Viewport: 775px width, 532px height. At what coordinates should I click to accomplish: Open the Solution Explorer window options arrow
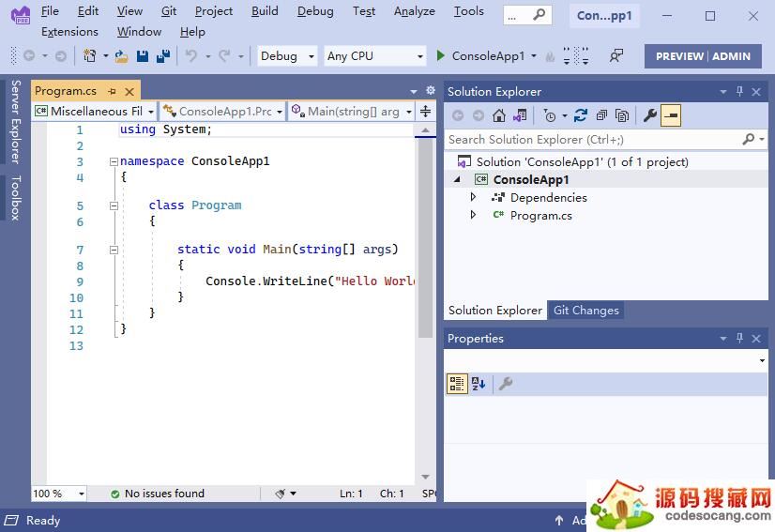tap(723, 91)
